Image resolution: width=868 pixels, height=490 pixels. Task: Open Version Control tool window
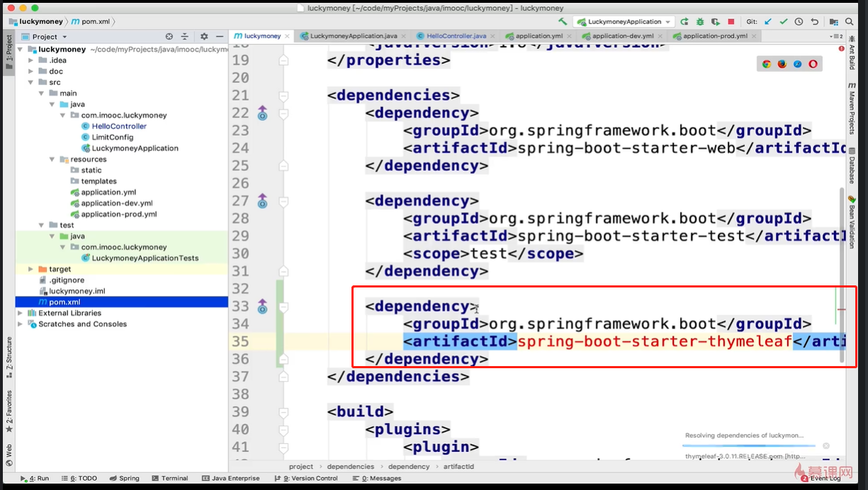306,479
